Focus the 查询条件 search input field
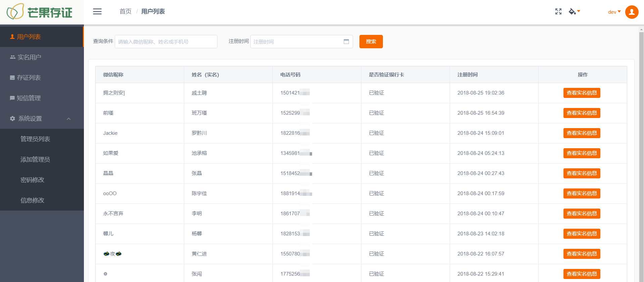The image size is (644, 282). pyautogui.click(x=166, y=42)
